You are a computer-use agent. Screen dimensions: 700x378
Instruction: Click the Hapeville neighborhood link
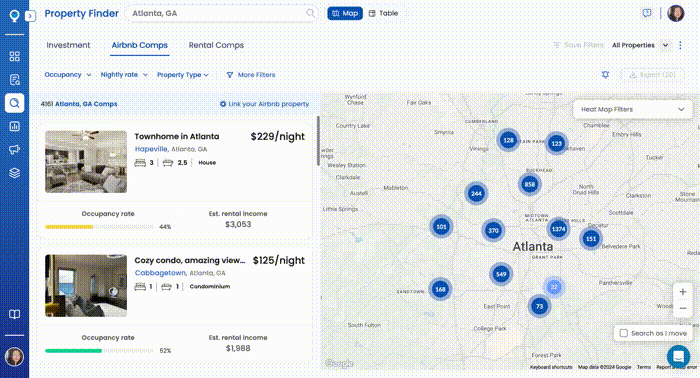(151, 149)
